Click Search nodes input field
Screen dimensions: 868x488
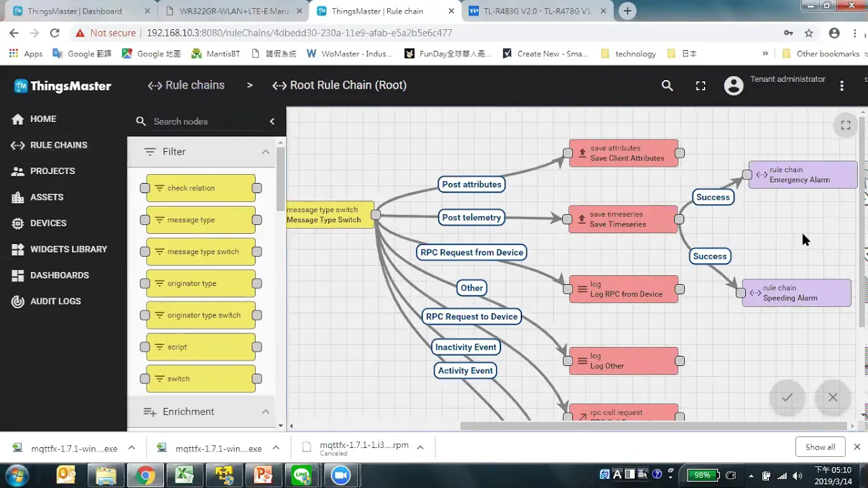pyautogui.click(x=206, y=121)
